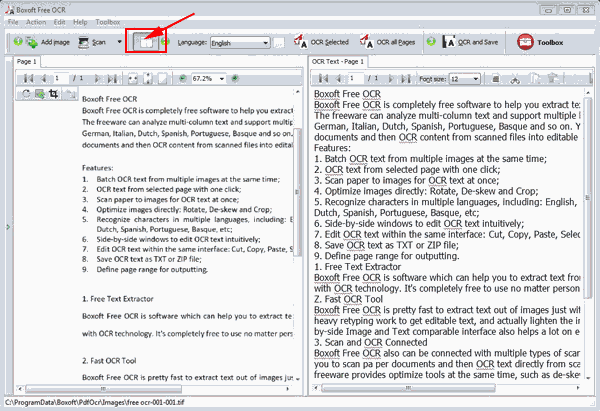Click the Add image toolbar button
The width and height of the screenshot is (600, 411).
pos(48,42)
